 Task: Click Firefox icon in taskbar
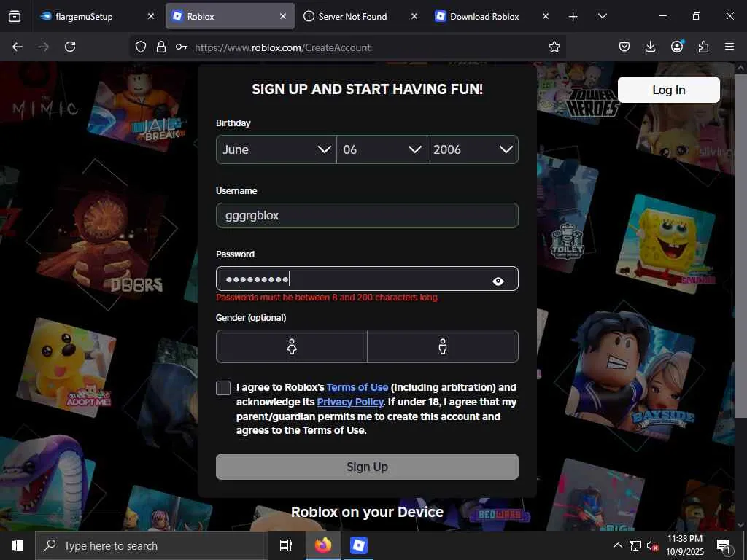click(x=322, y=545)
